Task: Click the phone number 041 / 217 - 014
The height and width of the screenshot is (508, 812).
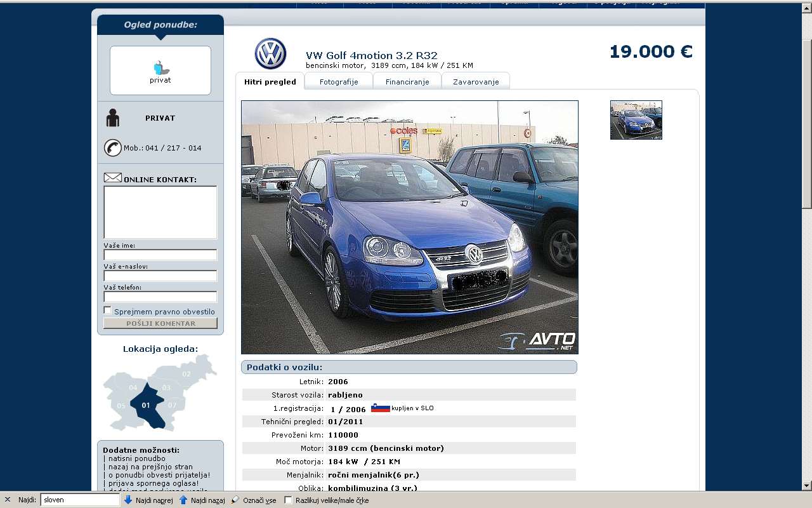Action: (173, 148)
